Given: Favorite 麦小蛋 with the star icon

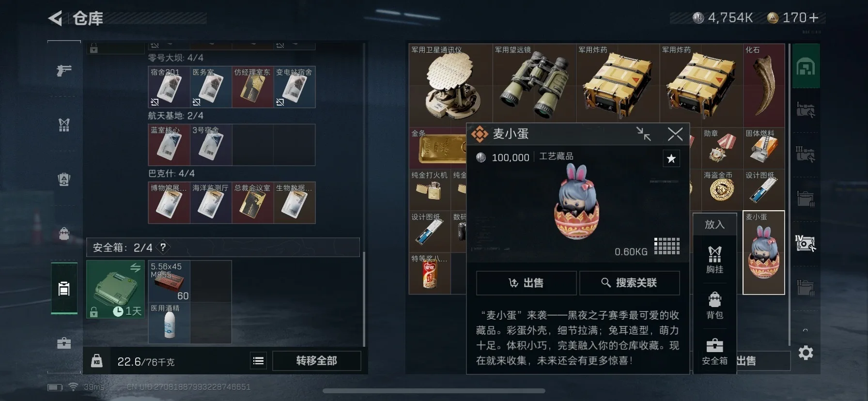Looking at the screenshot, I should pyautogui.click(x=671, y=158).
